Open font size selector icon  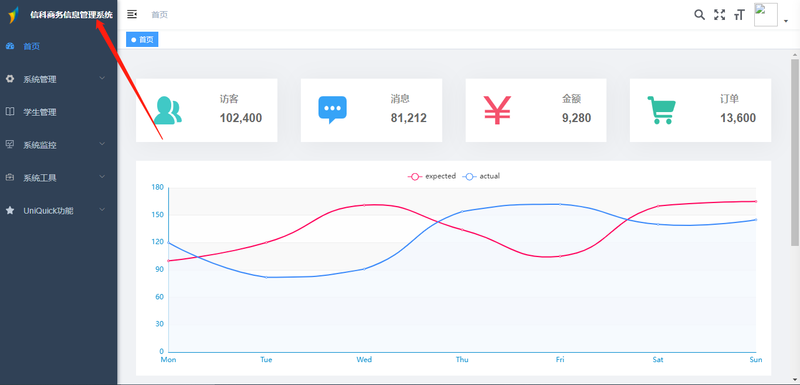739,15
